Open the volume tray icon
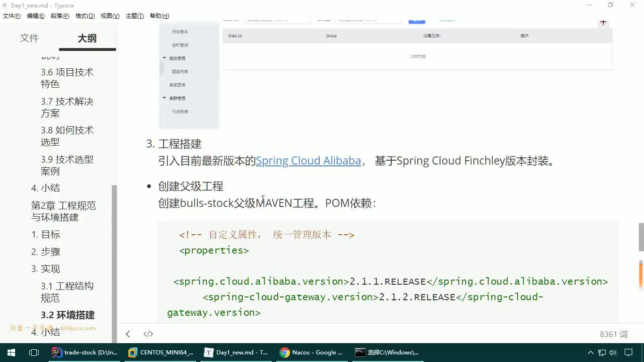Screen dimensions: 644x362 [x=613, y=353]
